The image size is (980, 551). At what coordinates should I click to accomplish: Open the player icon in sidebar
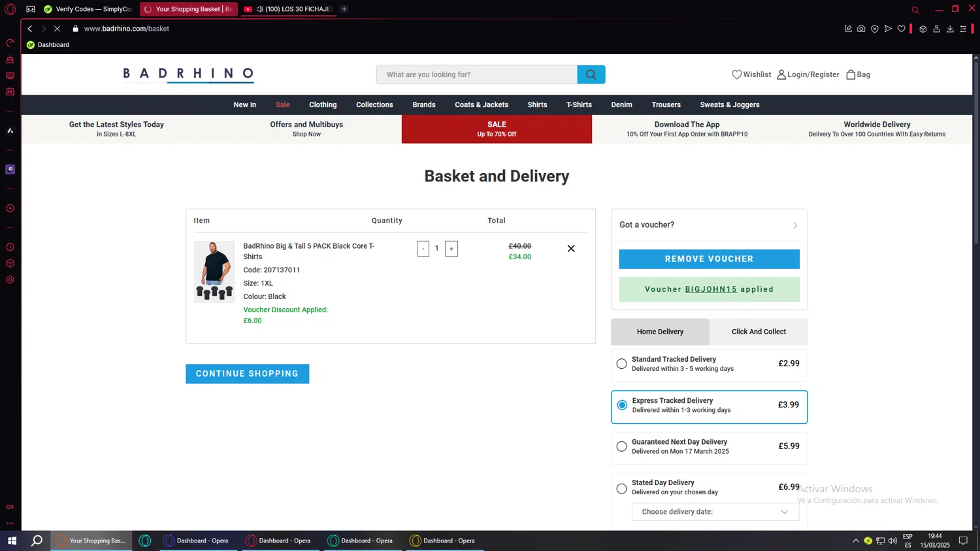(10, 208)
